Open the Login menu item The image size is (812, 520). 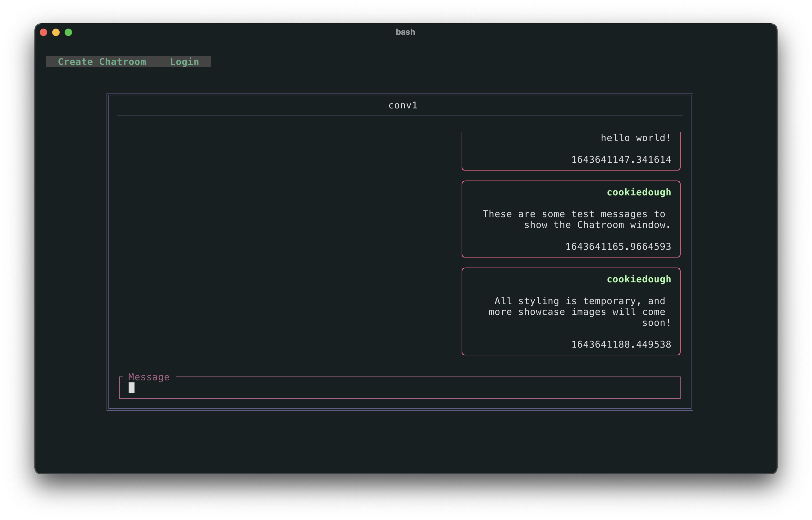pos(184,62)
